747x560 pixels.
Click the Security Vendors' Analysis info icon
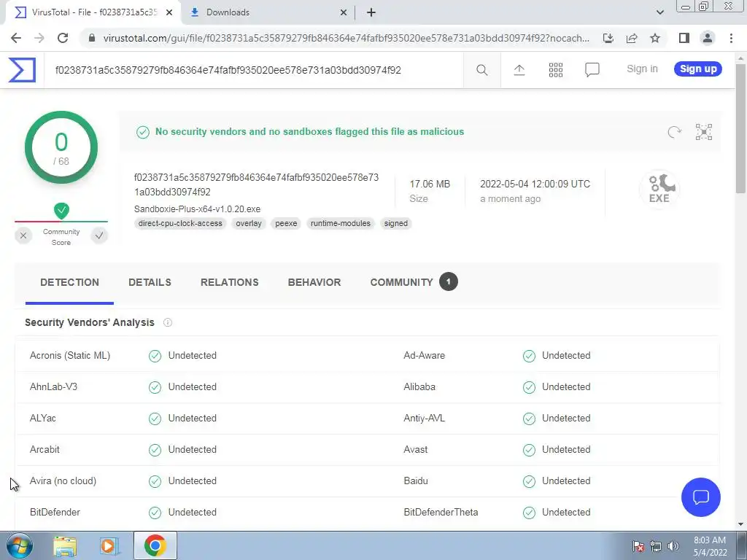click(168, 322)
